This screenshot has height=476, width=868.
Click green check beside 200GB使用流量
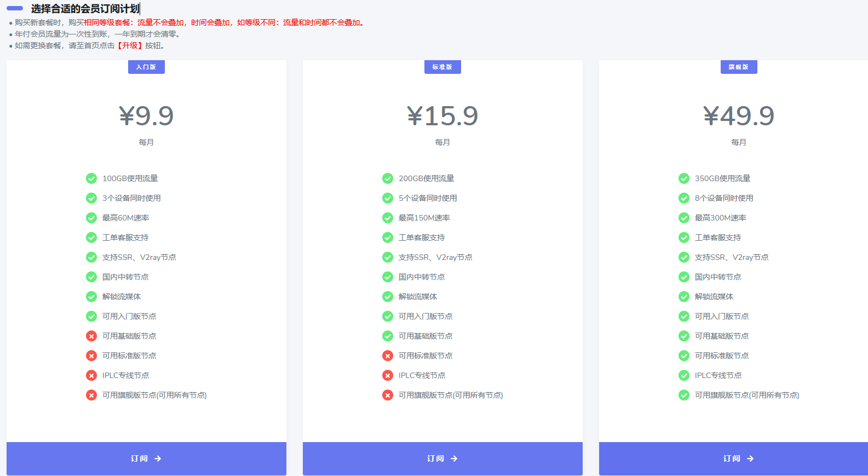[388, 178]
